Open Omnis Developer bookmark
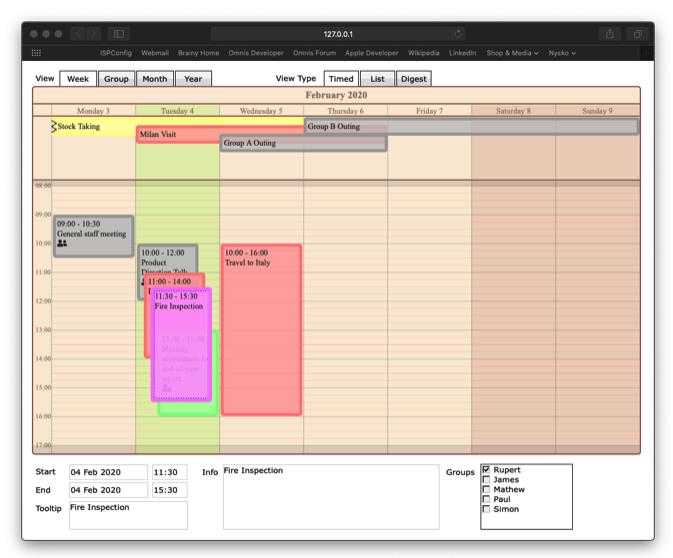Image resolution: width=673 pixels, height=558 pixels. [x=256, y=53]
